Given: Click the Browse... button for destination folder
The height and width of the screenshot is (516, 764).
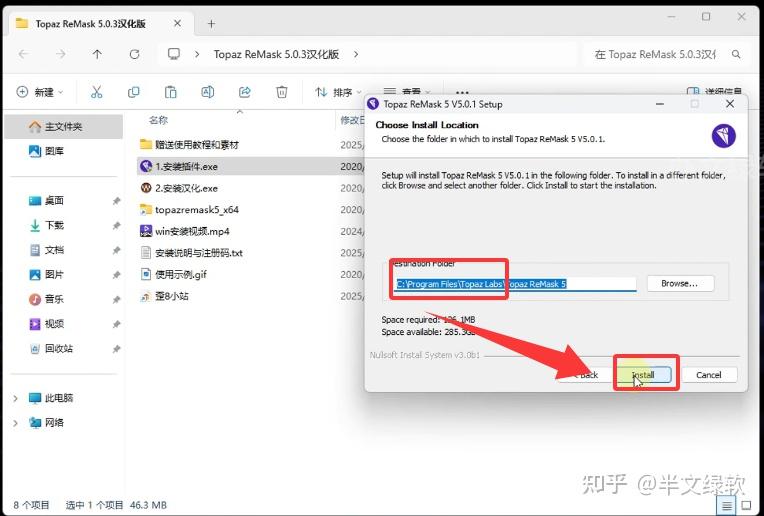Looking at the screenshot, I should 680,283.
